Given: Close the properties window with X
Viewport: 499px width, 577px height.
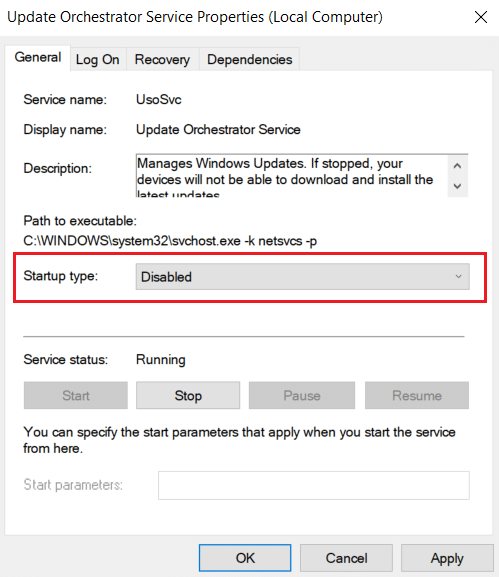Looking at the screenshot, I should click(481, 17).
